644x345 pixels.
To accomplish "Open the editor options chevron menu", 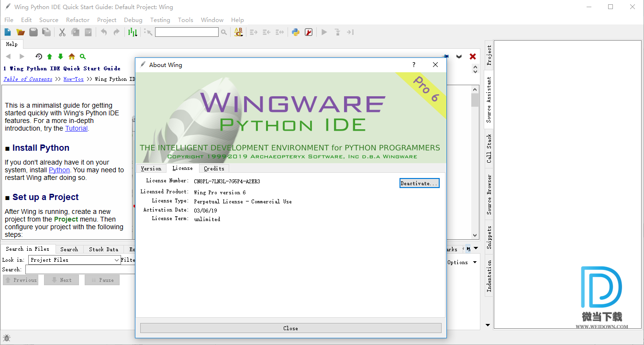I will pyautogui.click(x=459, y=56).
